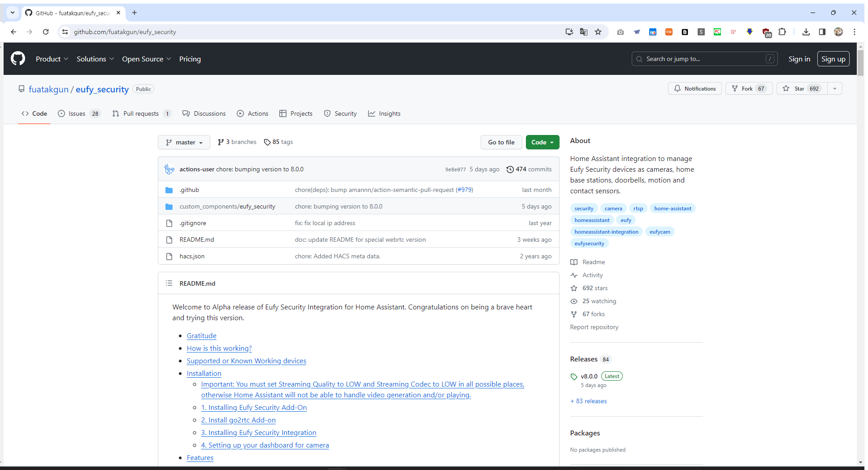Click the .github folder icon
Image resolution: width=868 pixels, height=470 pixels.
169,190
